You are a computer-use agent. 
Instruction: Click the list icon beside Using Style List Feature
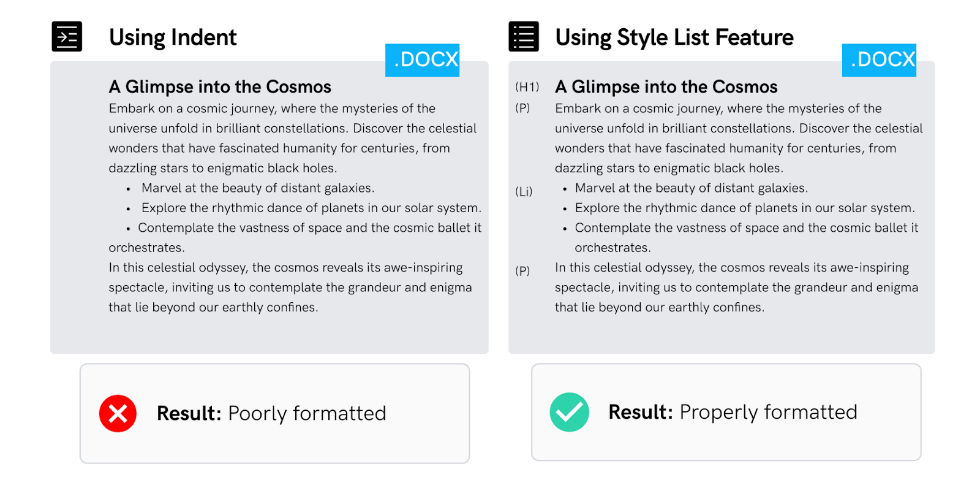pyautogui.click(x=524, y=37)
